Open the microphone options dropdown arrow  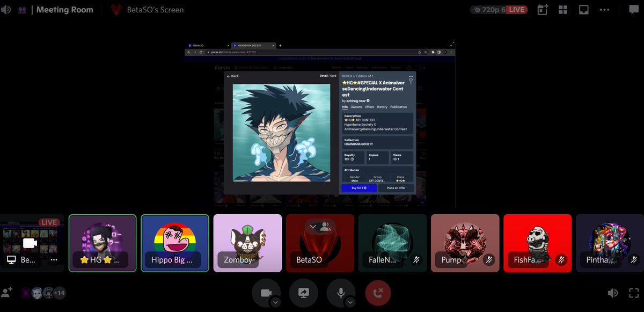pos(350,302)
